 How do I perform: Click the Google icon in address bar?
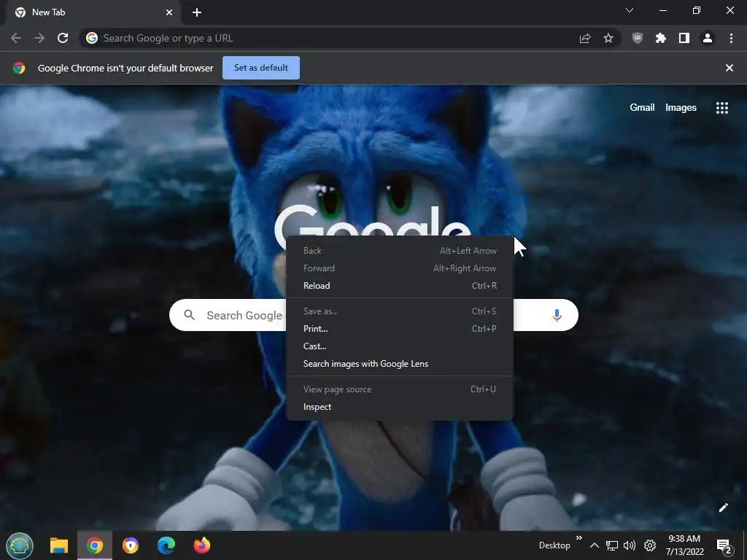[92, 38]
